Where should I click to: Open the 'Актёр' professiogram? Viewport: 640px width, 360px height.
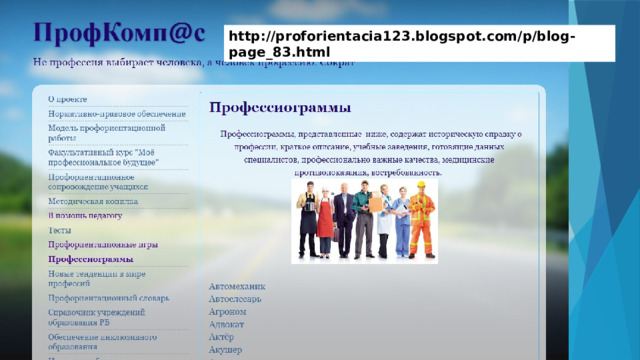click(221, 337)
